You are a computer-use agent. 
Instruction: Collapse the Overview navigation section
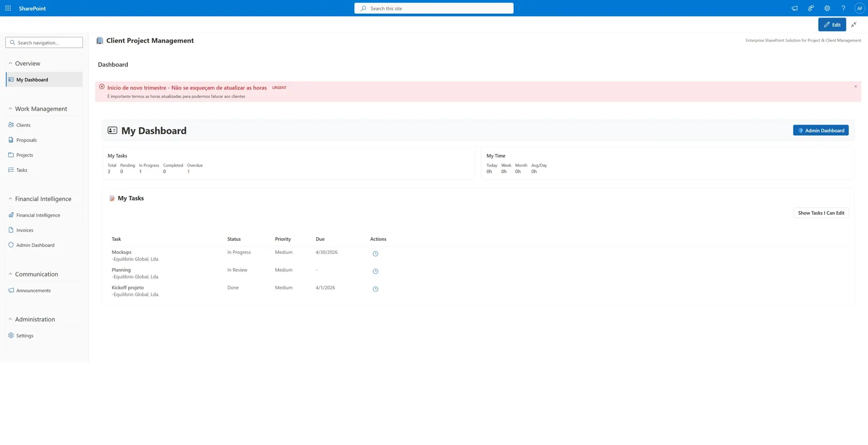click(x=10, y=63)
